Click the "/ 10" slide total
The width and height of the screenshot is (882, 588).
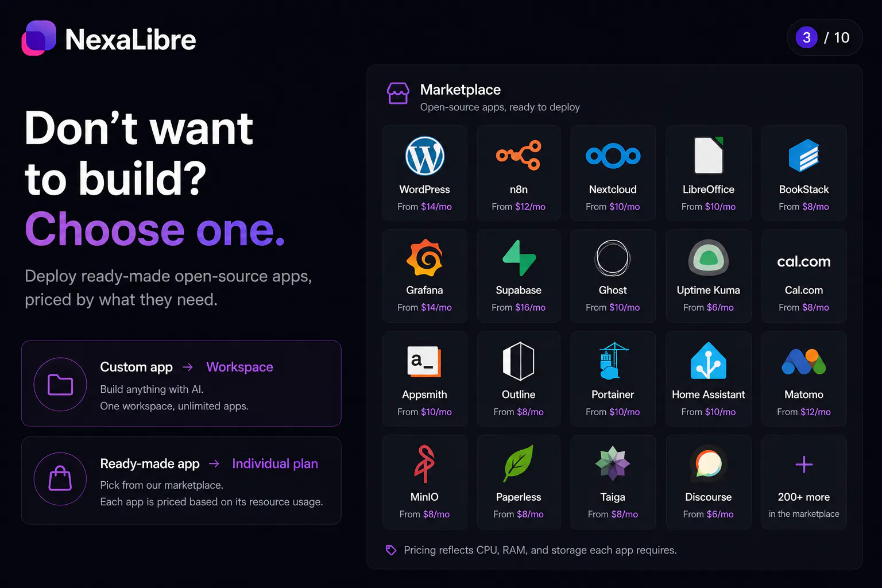837,38
